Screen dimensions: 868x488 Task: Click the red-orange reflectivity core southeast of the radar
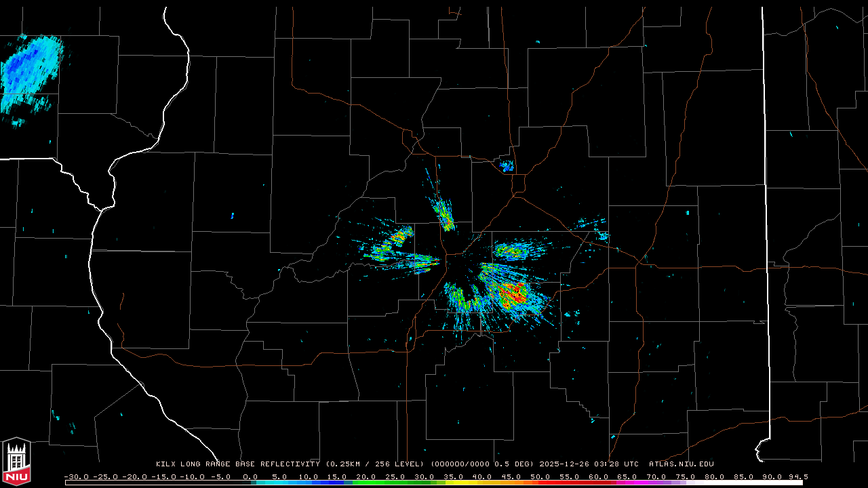coord(513,293)
